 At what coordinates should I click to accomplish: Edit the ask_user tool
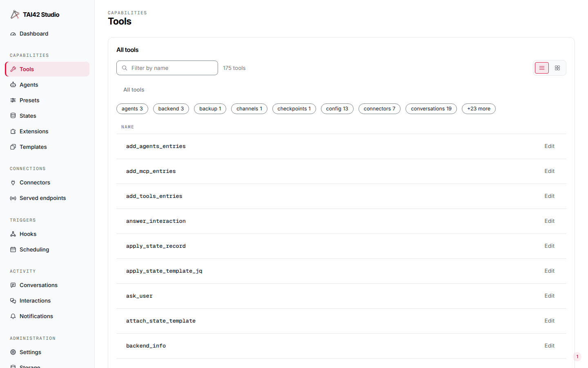click(x=549, y=296)
